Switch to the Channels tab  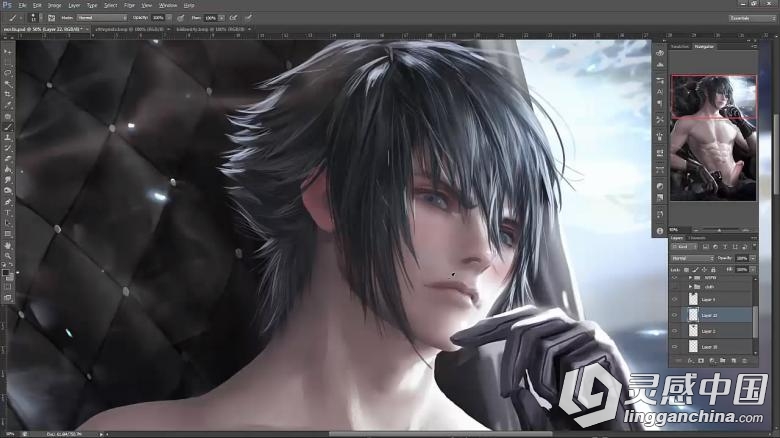(697, 238)
